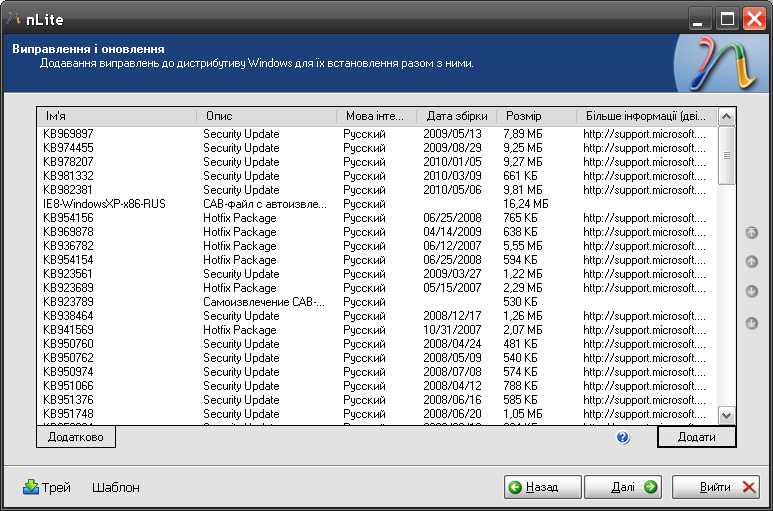Select the KB950974 row
This screenshot has width=773, height=511.
(x=377, y=372)
